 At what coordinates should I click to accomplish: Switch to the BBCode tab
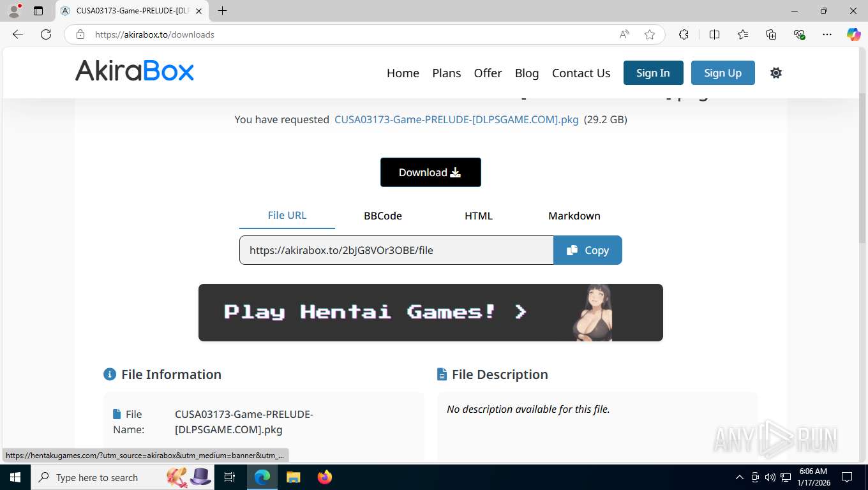383,216
